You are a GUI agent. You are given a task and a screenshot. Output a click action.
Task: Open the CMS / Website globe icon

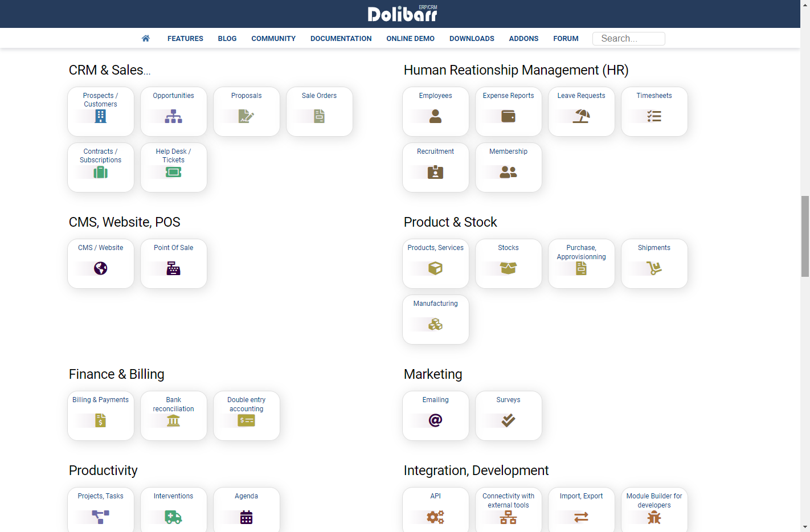[x=101, y=268]
